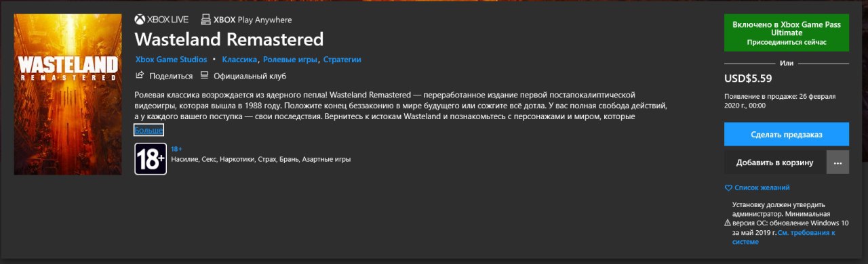Open the Ролевые игры genre link
This screenshot has width=868, height=264.
click(290, 60)
